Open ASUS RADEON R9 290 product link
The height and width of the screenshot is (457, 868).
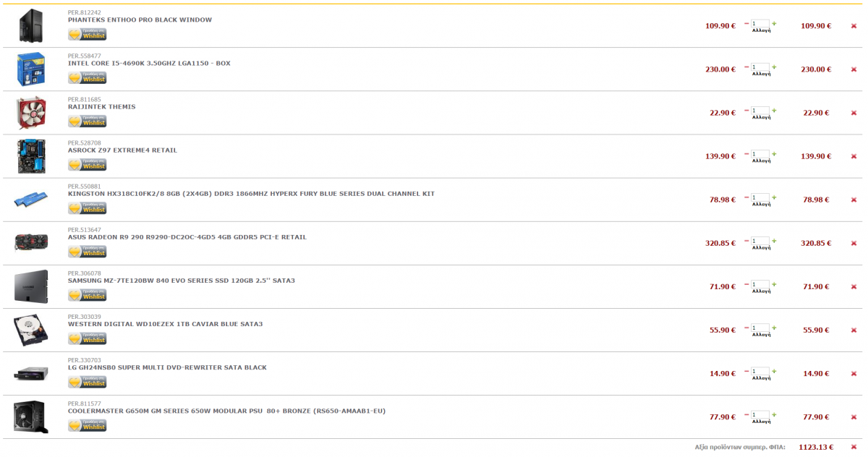click(187, 237)
